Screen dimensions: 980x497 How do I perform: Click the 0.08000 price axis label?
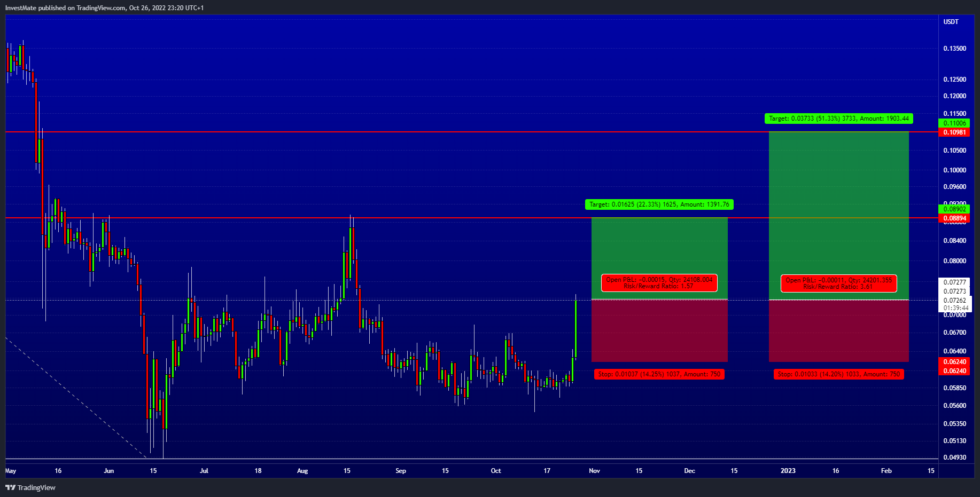point(954,261)
